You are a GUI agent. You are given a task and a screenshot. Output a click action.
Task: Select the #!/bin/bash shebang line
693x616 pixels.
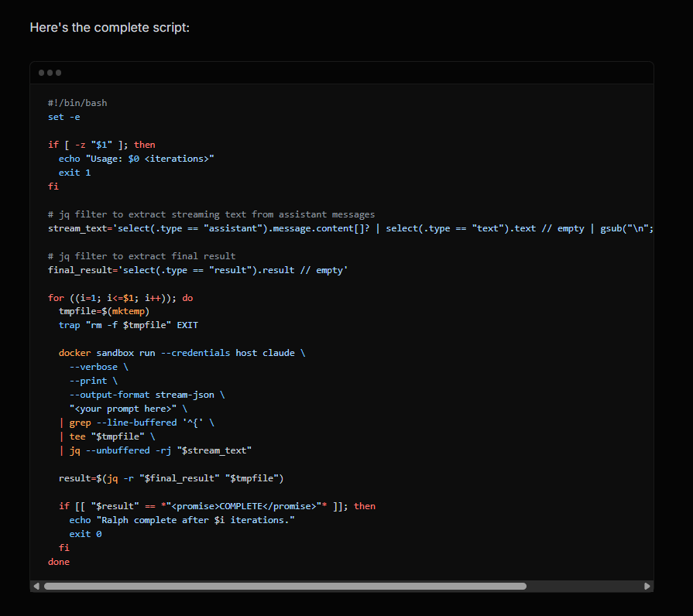[77, 102]
